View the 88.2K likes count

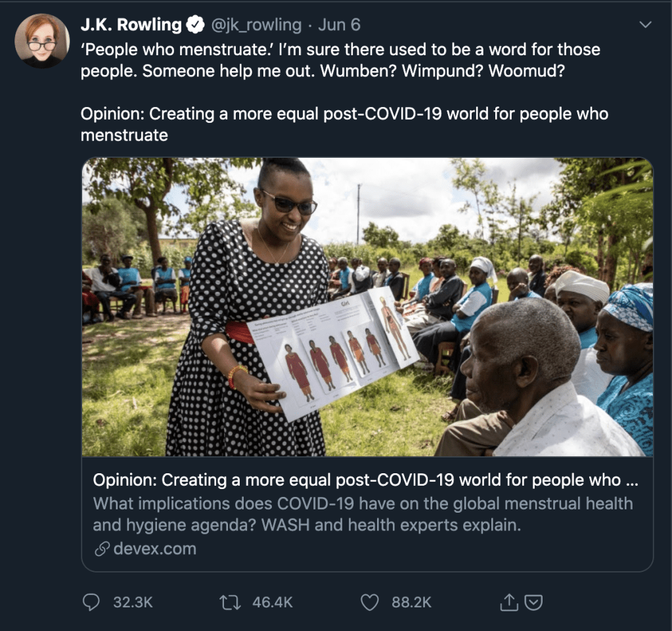pos(411,602)
